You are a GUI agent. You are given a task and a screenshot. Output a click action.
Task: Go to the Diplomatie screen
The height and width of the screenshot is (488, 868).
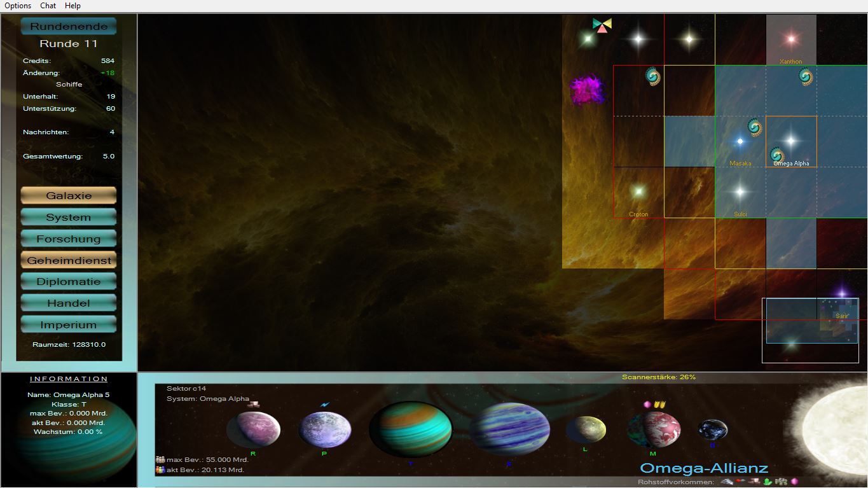tap(69, 281)
